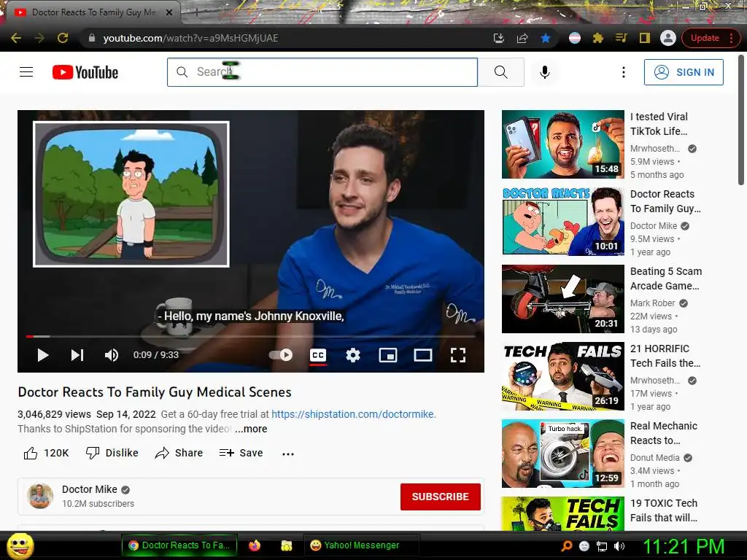
Task: Open more actions ellipsis below video
Action: pos(287,454)
